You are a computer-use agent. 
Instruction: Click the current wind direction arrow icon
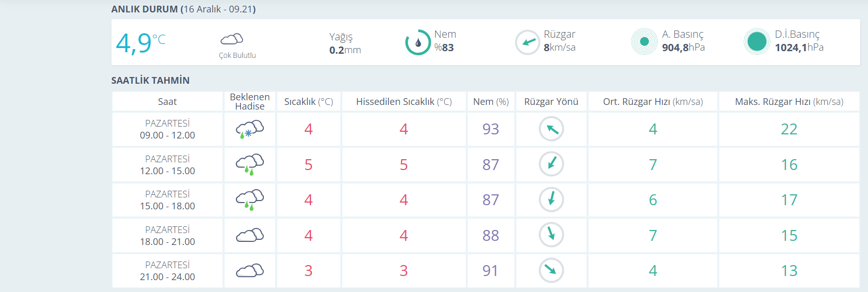(x=528, y=42)
